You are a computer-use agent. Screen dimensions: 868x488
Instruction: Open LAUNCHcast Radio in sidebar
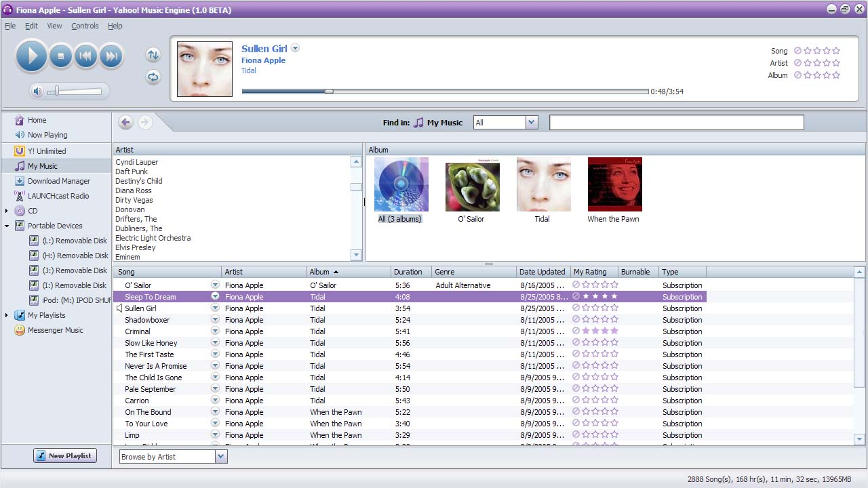click(58, 196)
